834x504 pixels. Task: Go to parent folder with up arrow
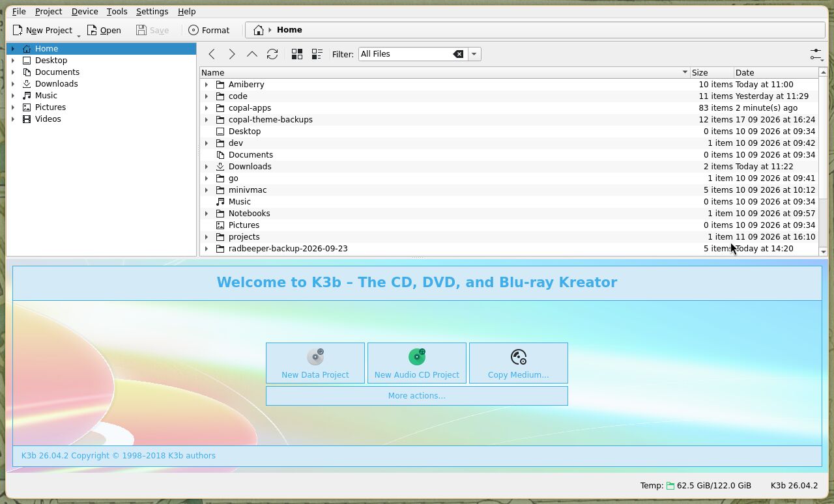click(252, 54)
